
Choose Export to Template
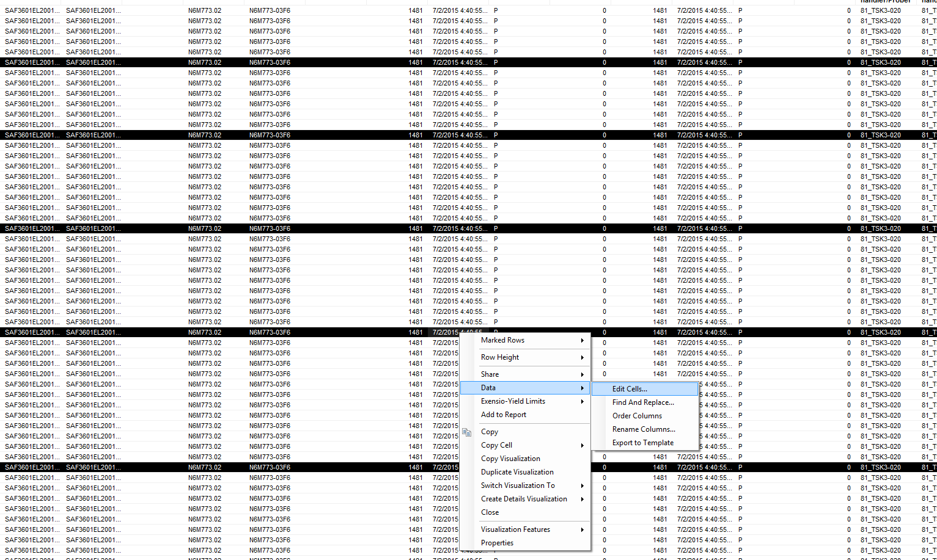coord(643,443)
